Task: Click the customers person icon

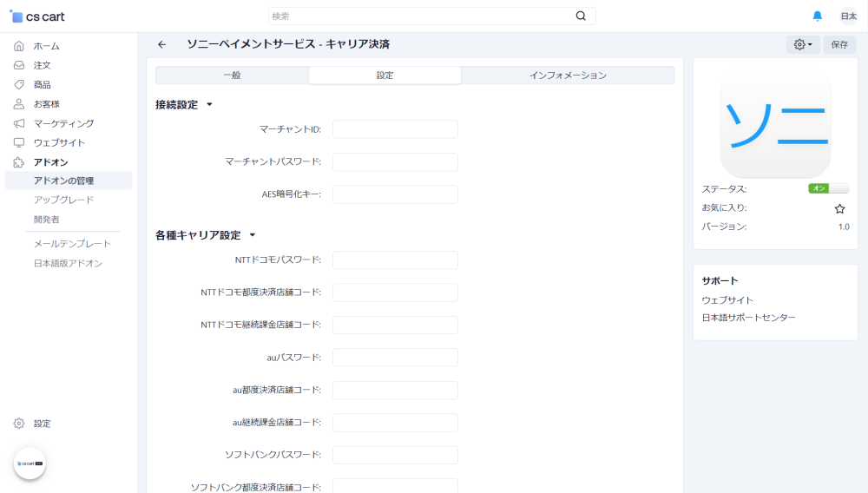Action: click(x=19, y=104)
